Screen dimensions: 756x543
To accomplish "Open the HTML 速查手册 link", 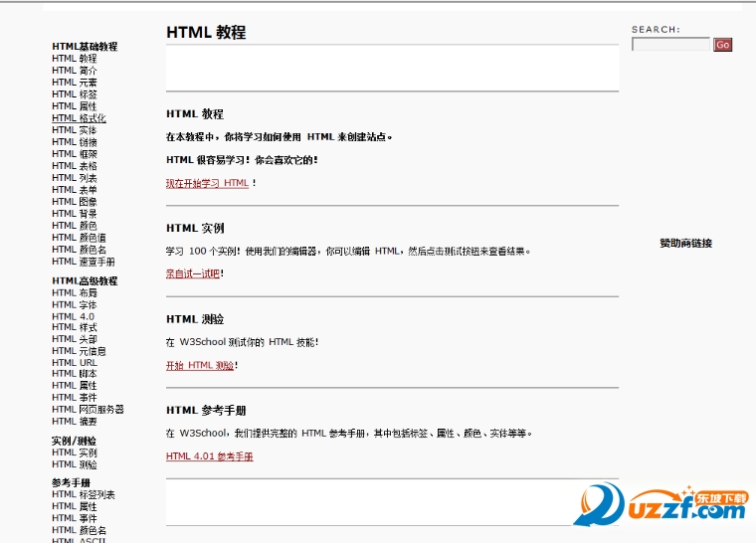I will tap(84, 262).
